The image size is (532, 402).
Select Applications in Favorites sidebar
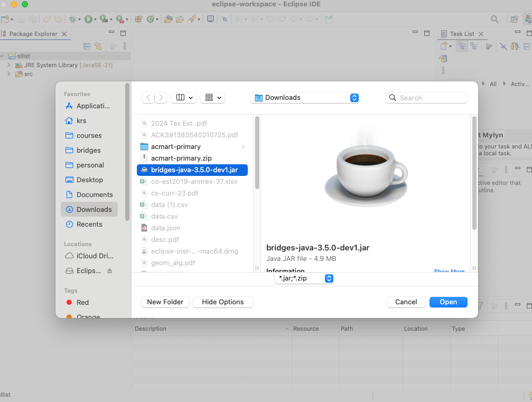(90, 106)
